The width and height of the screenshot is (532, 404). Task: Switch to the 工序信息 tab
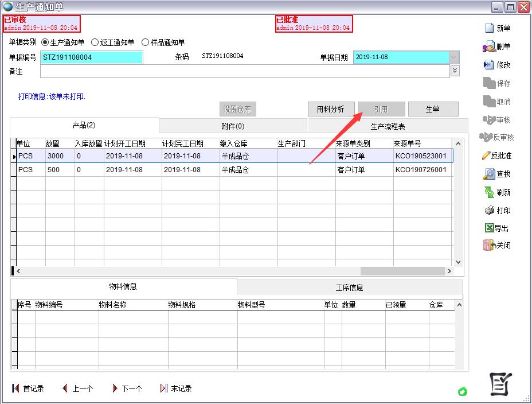coord(349,287)
